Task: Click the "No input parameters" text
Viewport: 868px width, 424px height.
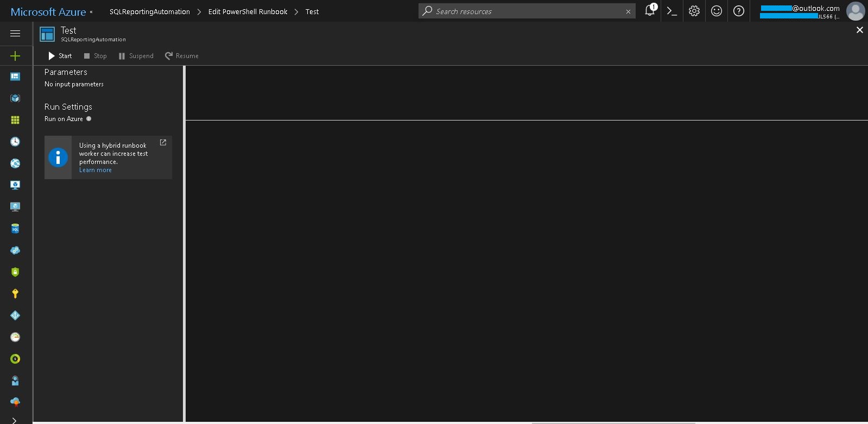Action: (x=74, y=84)
